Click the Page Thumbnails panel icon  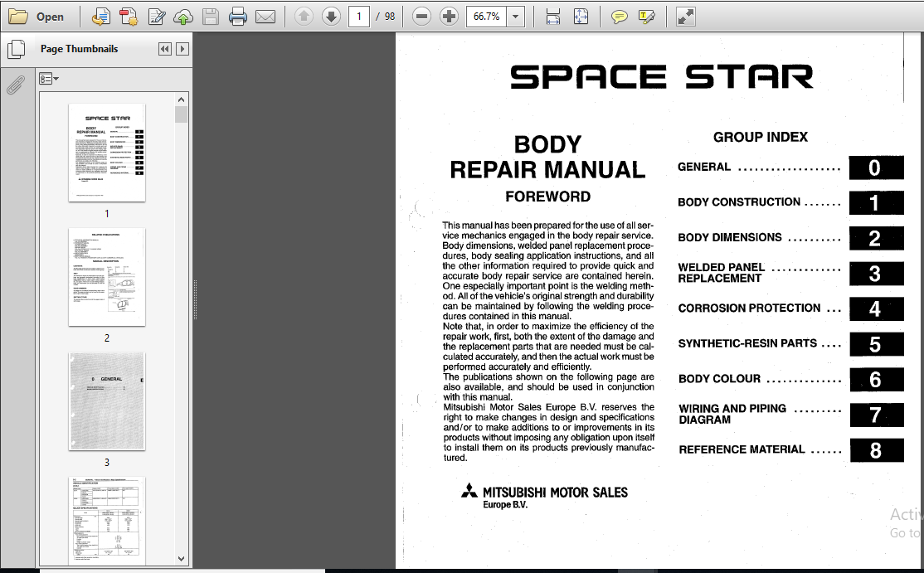click(16, 50)
